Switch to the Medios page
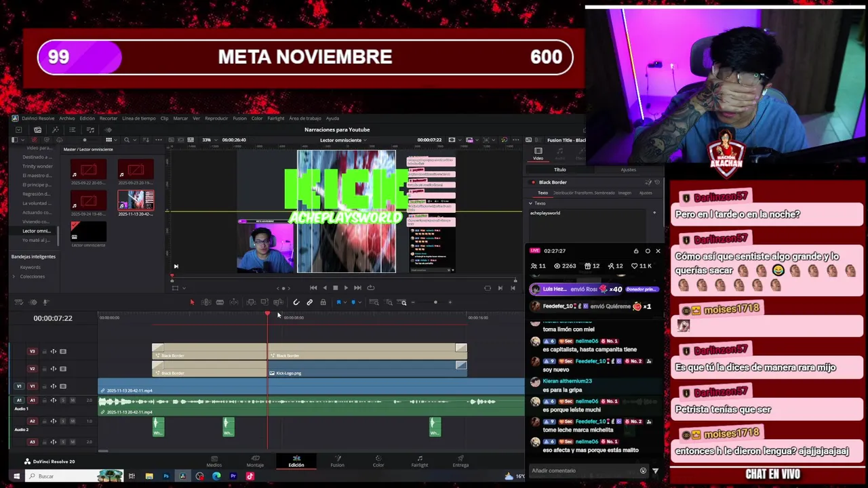 pyautogui.click(x=214, y=462)
